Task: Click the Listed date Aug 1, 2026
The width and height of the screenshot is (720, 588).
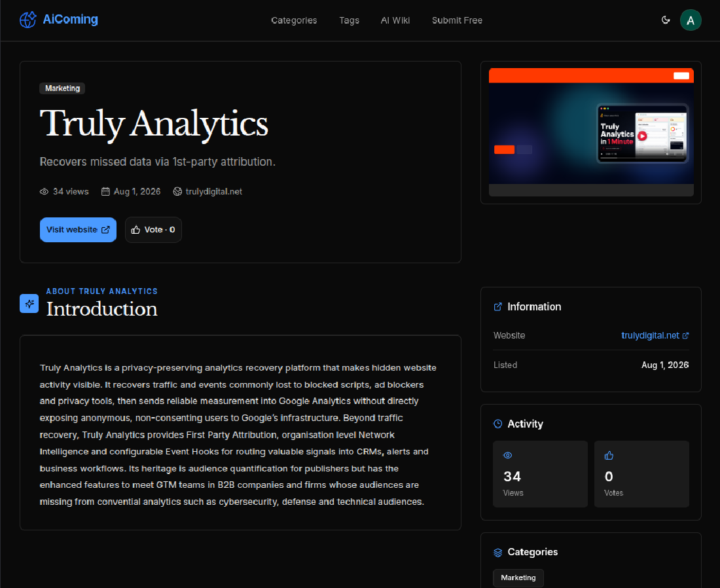Action: [x=665, y=365]
